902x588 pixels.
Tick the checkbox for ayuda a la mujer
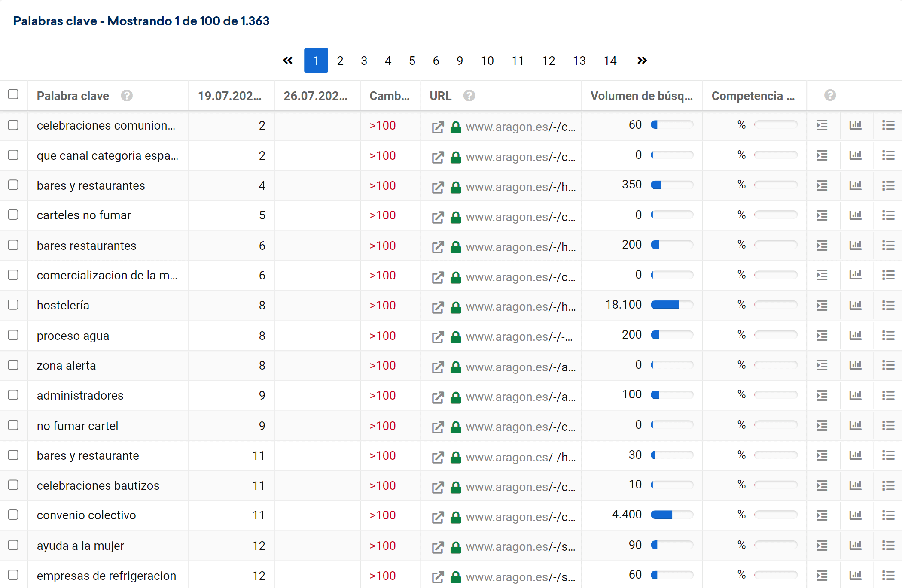coord(13,545)
